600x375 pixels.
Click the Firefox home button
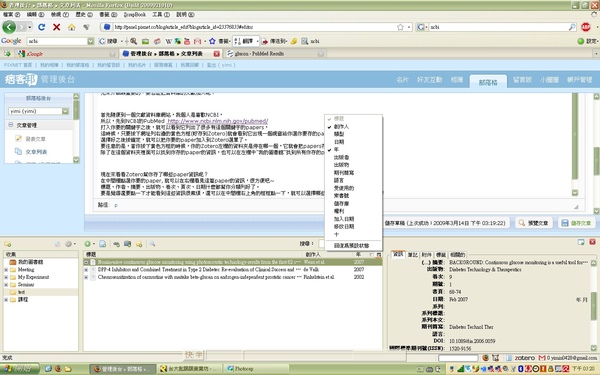pyautogui.click(x=72, y=27)
